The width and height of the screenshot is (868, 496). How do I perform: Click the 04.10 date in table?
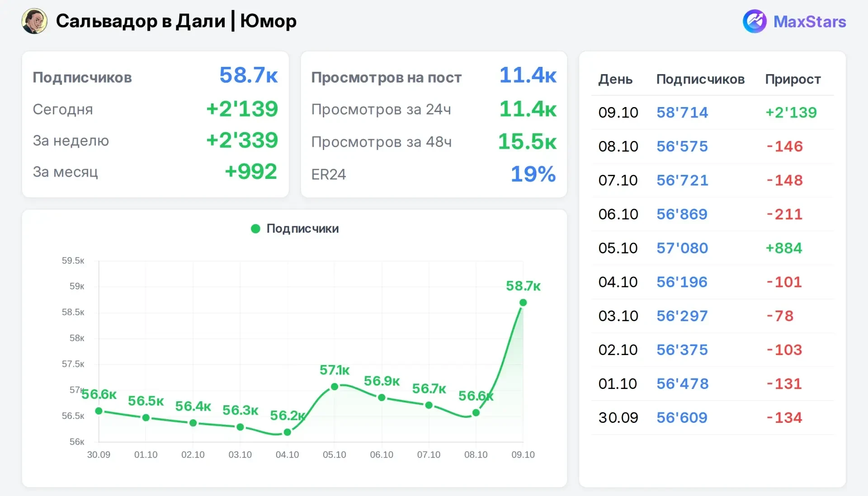(x=618, y=282)
